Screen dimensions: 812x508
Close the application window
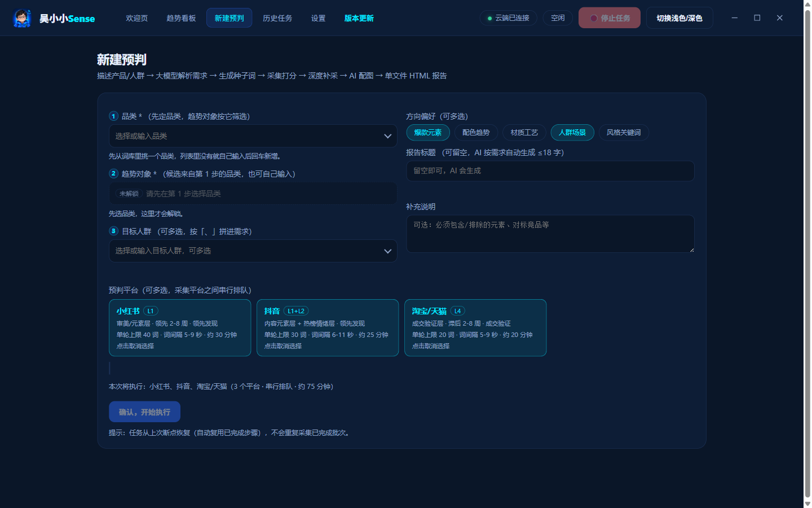[780, 18]
